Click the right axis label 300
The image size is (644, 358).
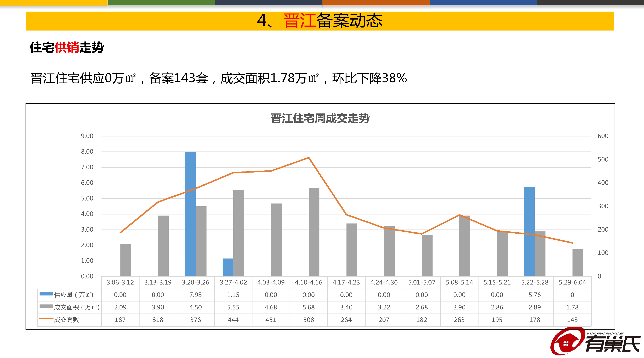coord(603,206)
